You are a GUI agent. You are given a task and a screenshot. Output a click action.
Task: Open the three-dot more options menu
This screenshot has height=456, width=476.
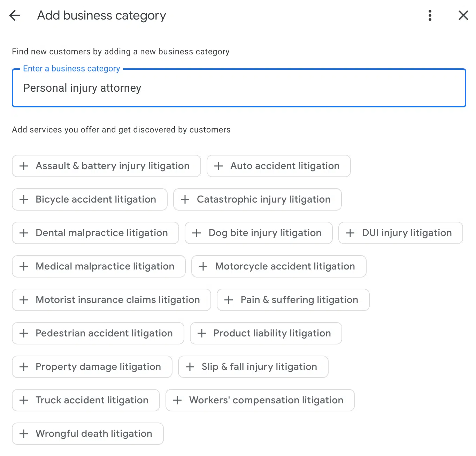[x=430, y=15]
